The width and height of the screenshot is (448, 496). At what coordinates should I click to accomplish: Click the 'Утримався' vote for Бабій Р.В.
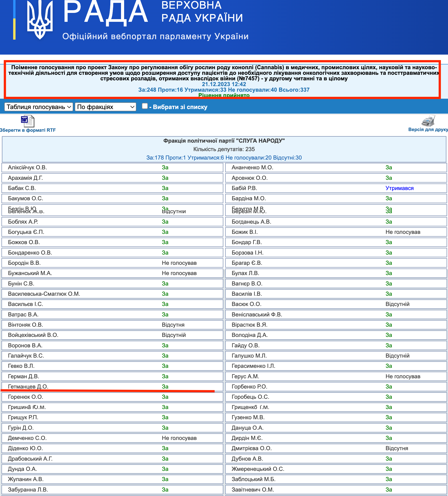400,188
